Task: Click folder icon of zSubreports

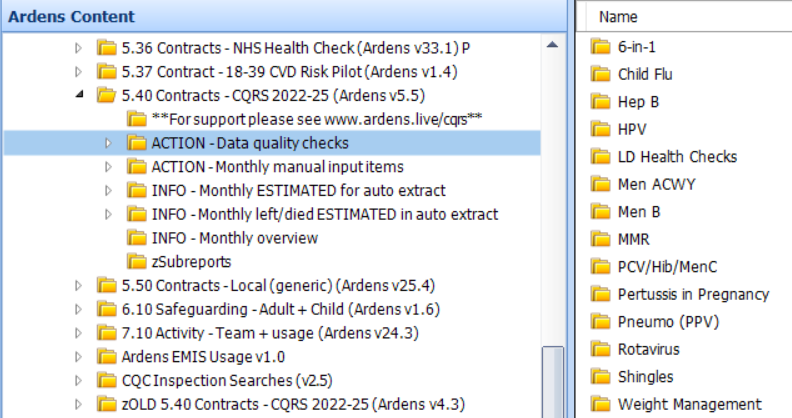Action: [x=136, y=262]
